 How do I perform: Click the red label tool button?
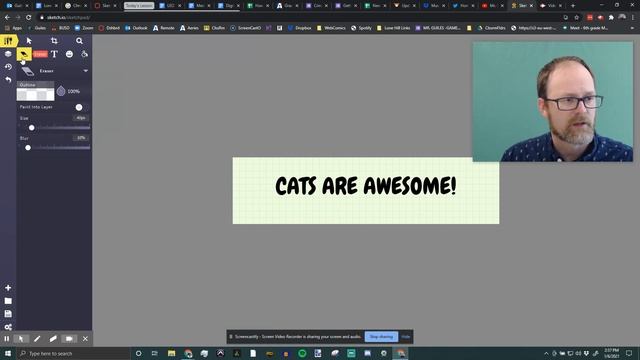(x=40, y=54)
